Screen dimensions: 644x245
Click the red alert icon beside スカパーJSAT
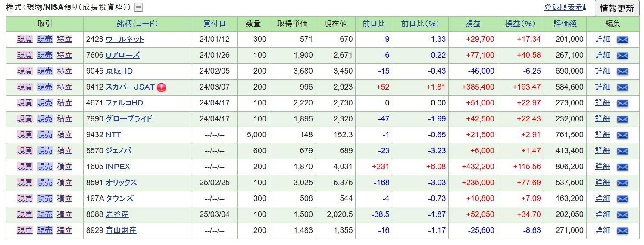click(162, 87)
